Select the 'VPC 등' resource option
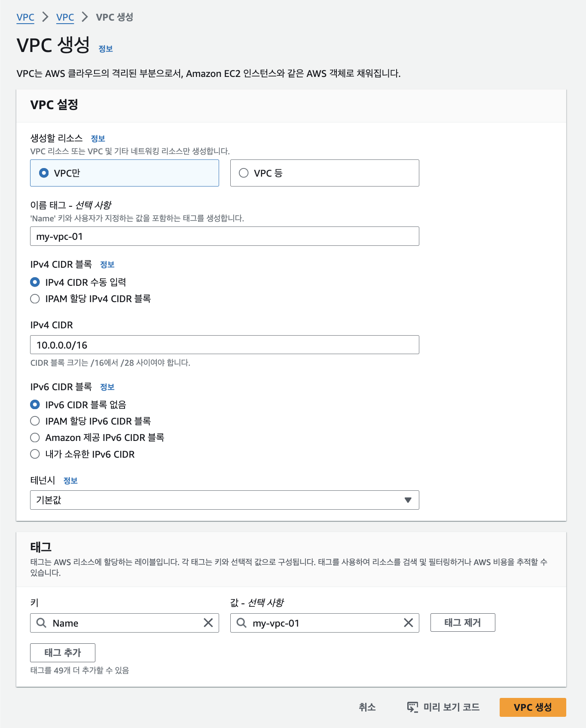 244,173
